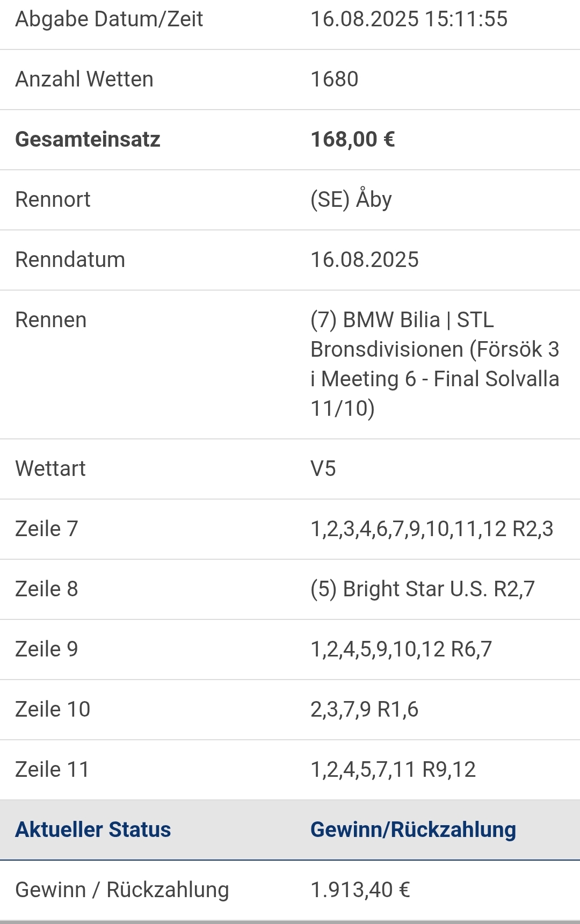Tap the Zeile 10 label

[53, 710]
